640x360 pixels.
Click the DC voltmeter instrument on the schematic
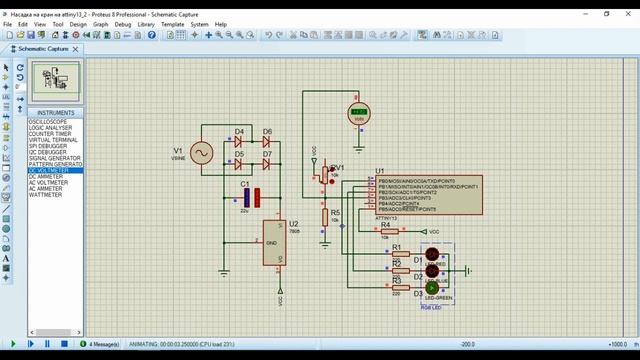point(359,114)
